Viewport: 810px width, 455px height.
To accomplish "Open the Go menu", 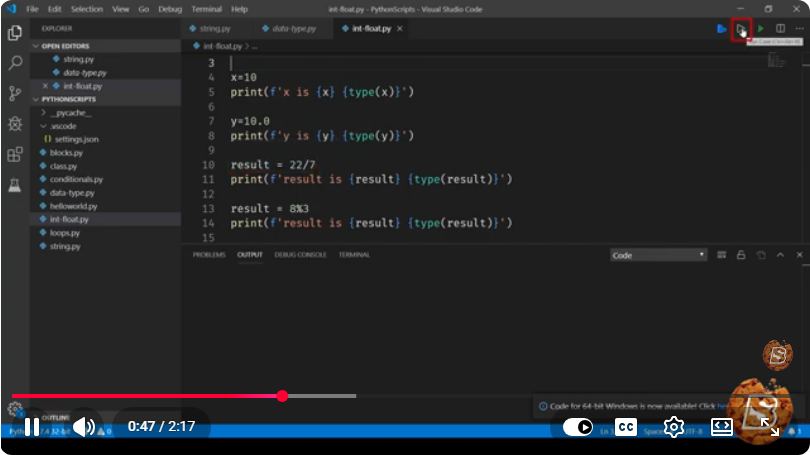I will pos(144,9).
